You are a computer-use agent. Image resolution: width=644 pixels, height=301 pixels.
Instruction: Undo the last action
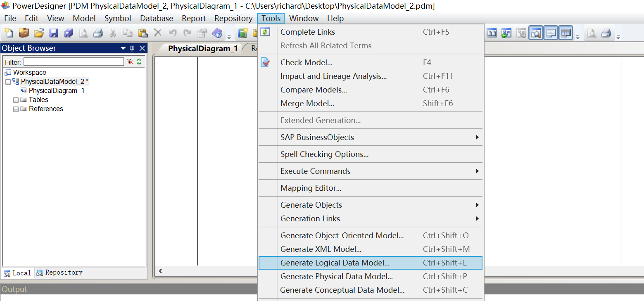174,33
